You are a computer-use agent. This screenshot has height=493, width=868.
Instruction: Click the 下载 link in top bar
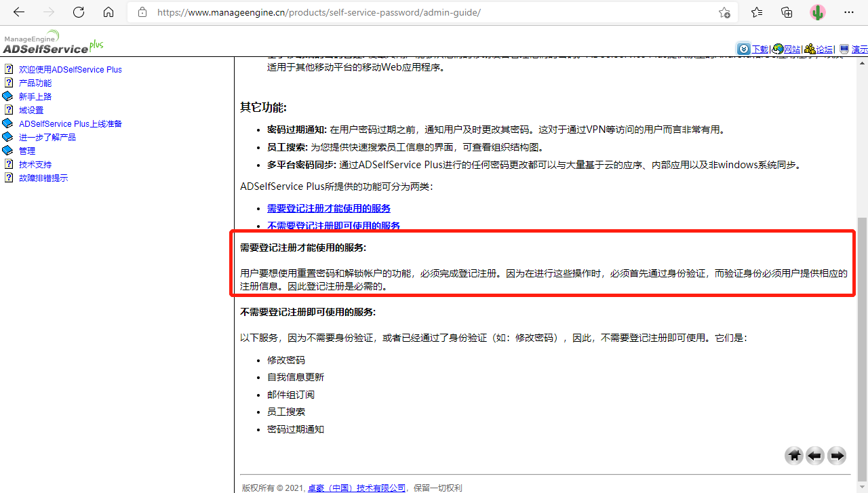tap(759, 50)
